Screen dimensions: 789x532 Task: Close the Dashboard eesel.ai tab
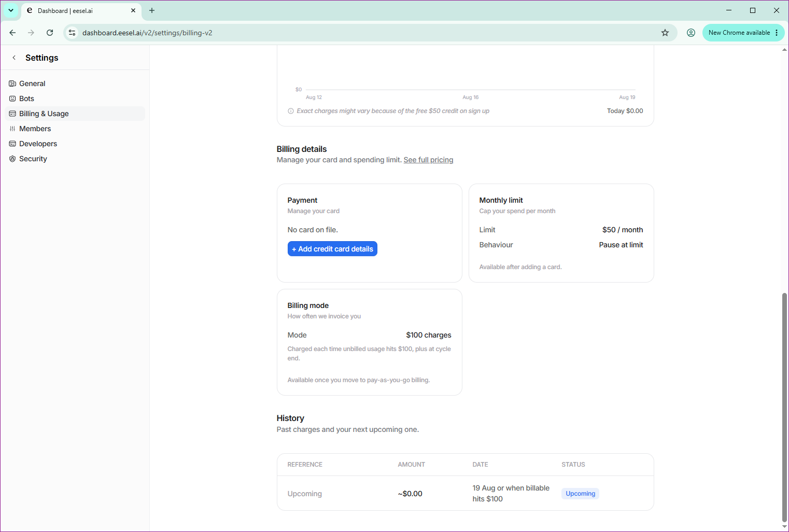pyautogui.click(x=133, y=10)
